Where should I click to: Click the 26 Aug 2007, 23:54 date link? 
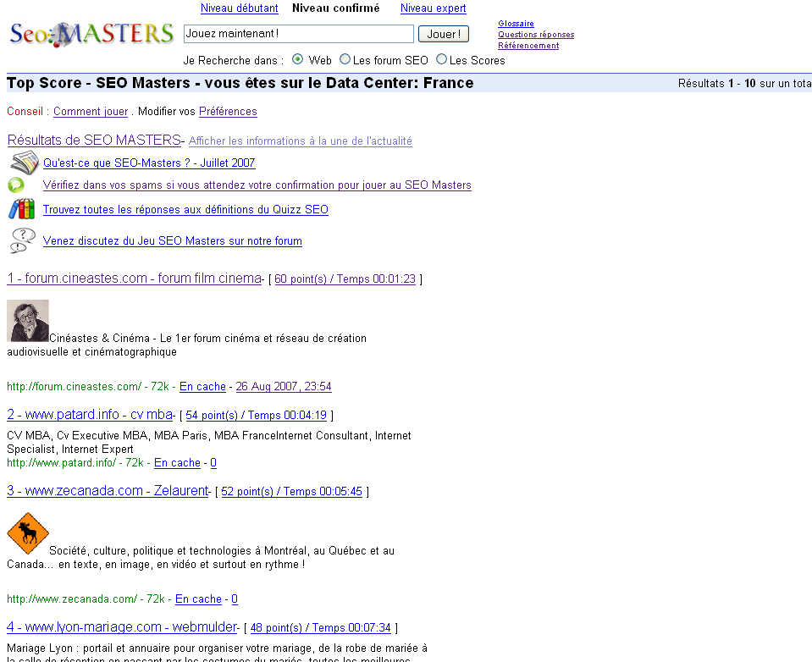284,387
